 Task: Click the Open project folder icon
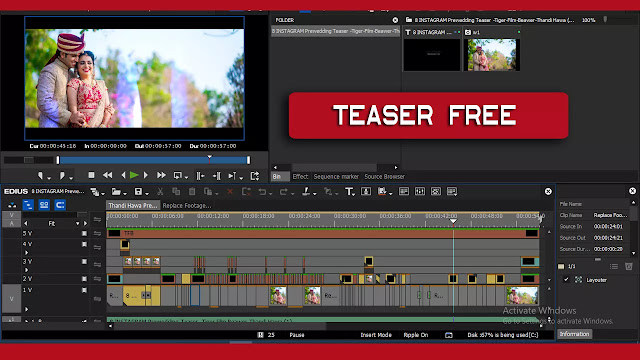116,191
